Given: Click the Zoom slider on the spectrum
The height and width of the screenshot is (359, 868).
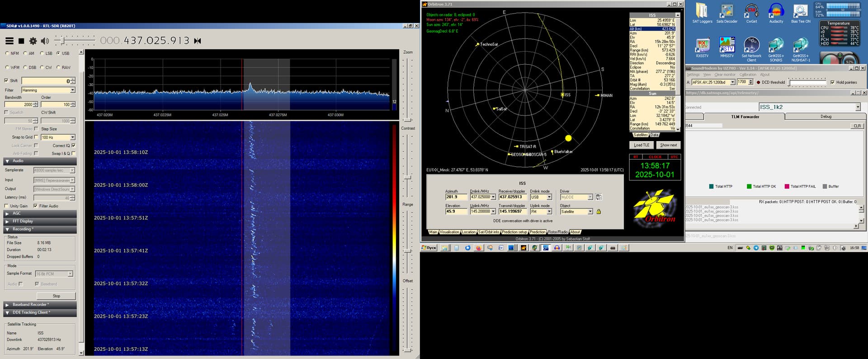Looking at the screenshot, I should [x=408, y=120].
